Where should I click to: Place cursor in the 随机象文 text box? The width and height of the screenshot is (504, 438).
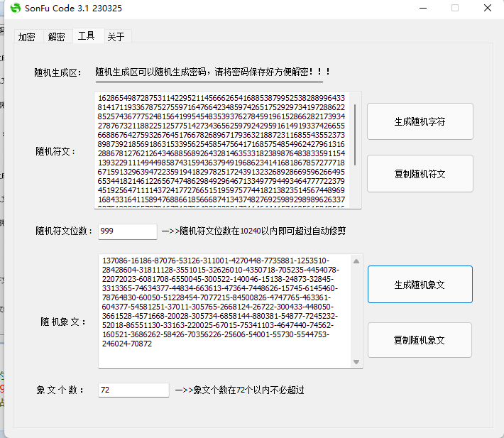coord(224,311)
